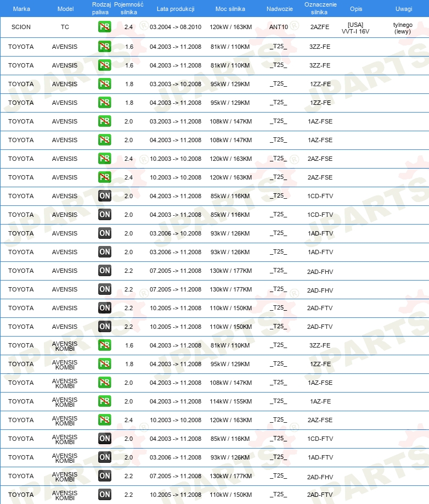Screen dimensions: 429x504
Task: Click 1ZZ-FE engine code in Avensis Kombi row
Action: pyautogui.click(x=320, y=364)
